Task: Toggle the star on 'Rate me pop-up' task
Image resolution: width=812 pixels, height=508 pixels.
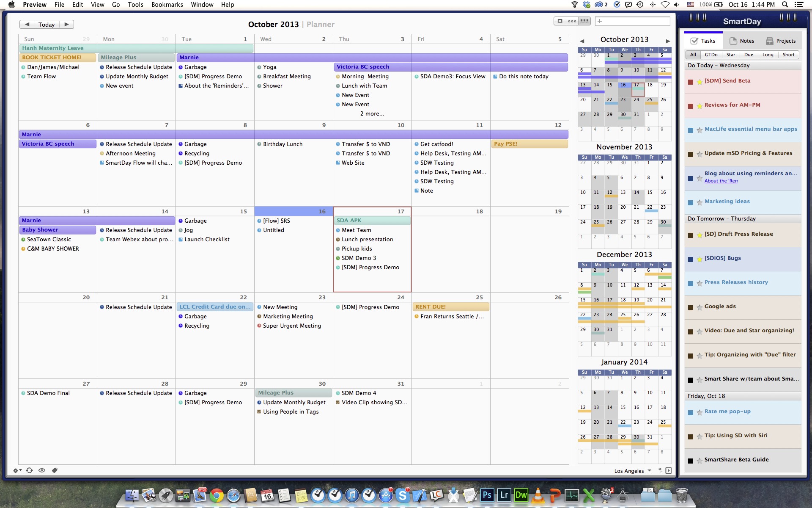Action: [x=700, y=413]
